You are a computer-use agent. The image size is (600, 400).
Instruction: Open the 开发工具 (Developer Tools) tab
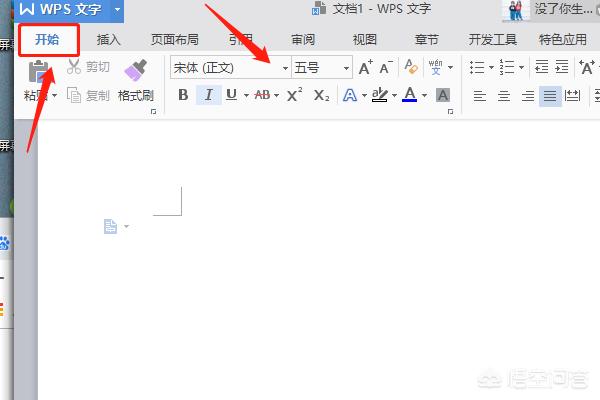point(493,39)
